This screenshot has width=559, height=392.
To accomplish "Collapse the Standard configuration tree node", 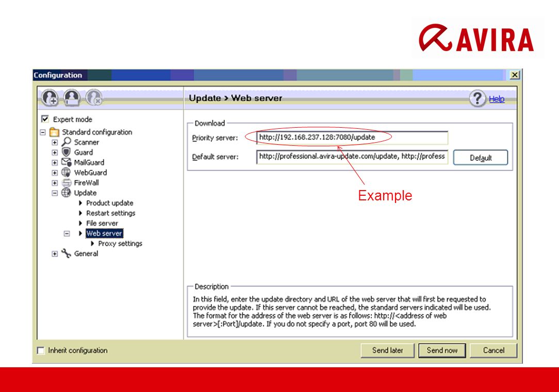I will point(43,132).
